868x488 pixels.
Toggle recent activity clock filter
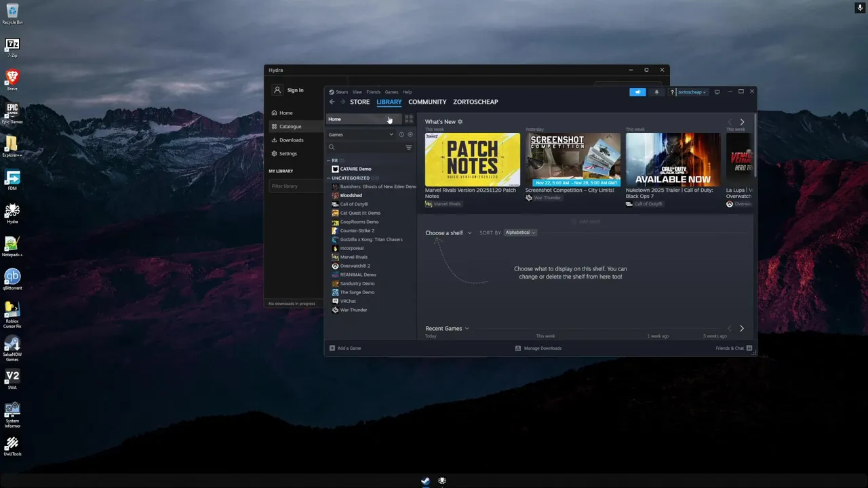[x=401, y=134]
